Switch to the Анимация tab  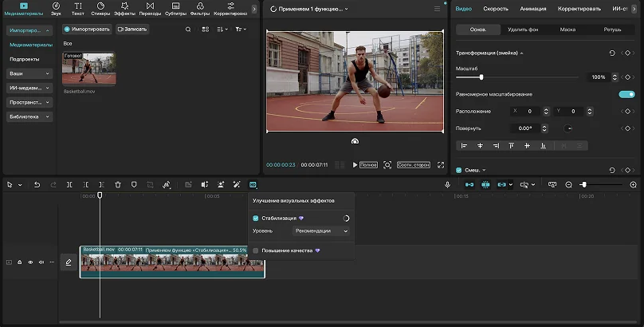coord(533,9)
